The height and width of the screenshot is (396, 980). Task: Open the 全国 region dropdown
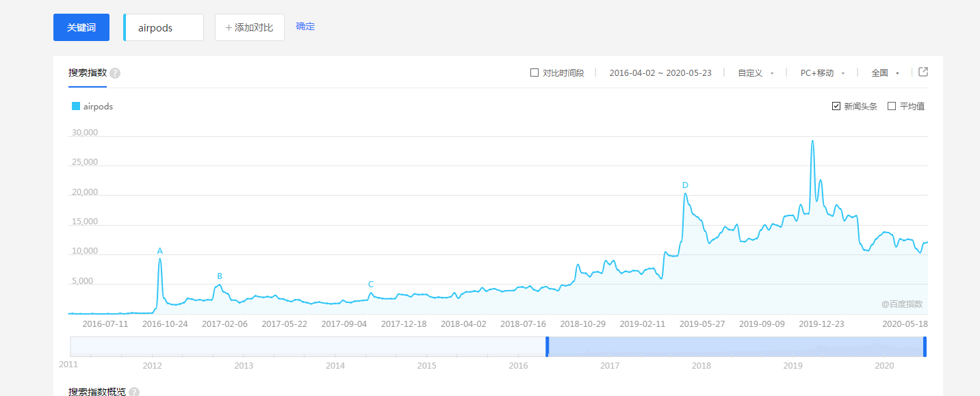point(885,73)
